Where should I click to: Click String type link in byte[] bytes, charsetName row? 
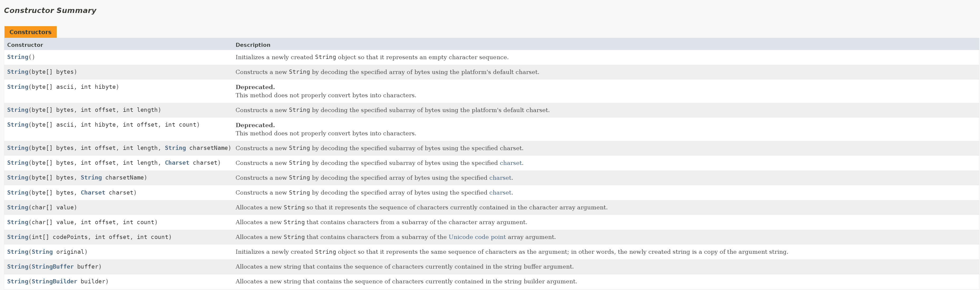coord(91,178)
